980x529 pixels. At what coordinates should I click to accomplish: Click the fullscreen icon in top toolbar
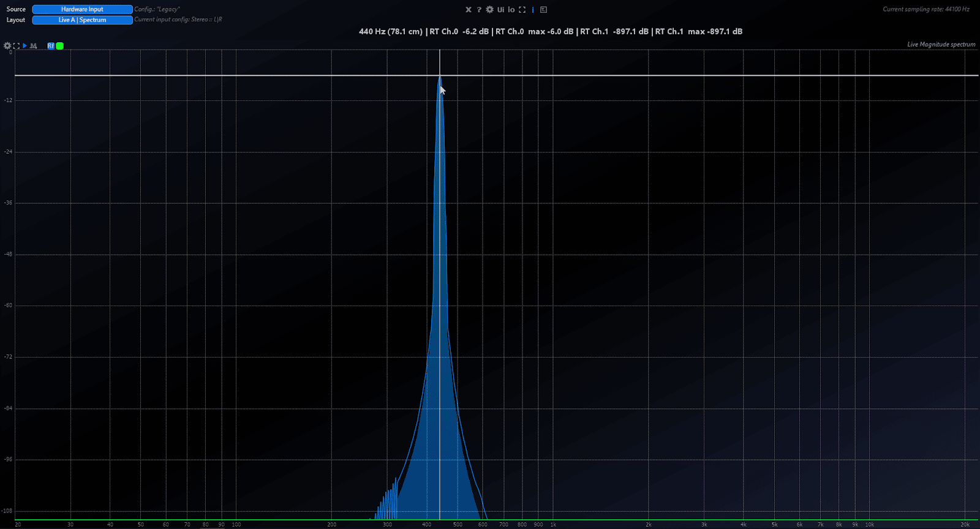(x=522, y=10)
